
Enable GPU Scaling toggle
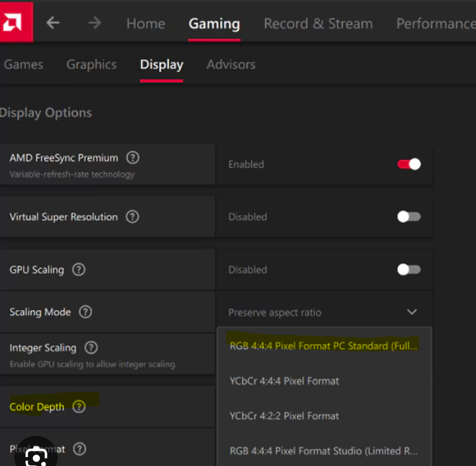(x=409, y=270)
